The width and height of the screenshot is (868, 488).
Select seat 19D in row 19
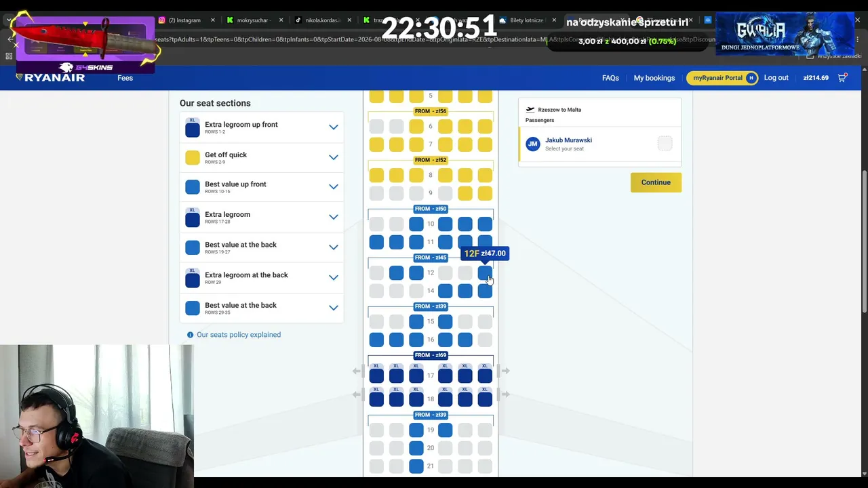tap(445, 430)
